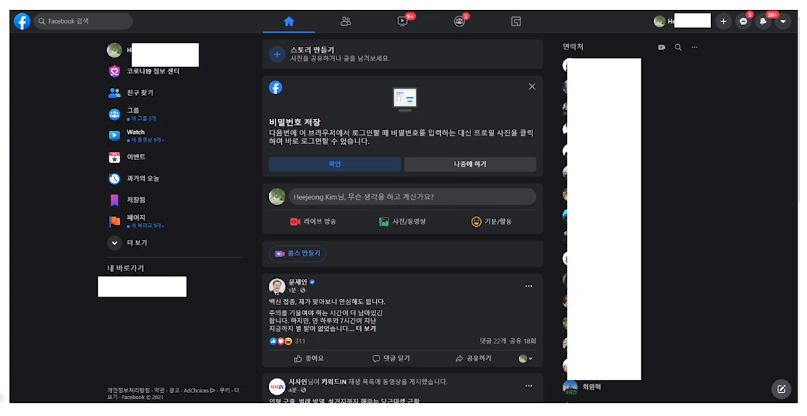Close the 비밀번호 저장 card
This screenshot has width=807, height=416.
click(x=532, y=86)
